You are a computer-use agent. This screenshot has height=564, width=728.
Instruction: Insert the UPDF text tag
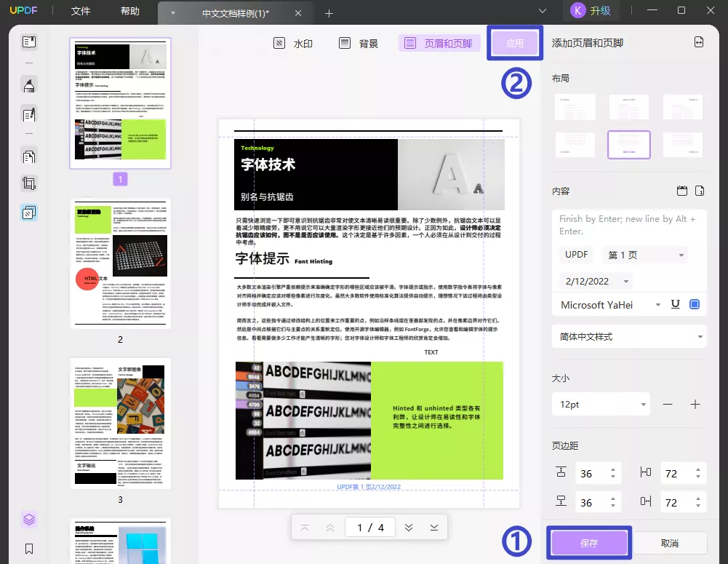pyautogui.click(x=576, y=255)
